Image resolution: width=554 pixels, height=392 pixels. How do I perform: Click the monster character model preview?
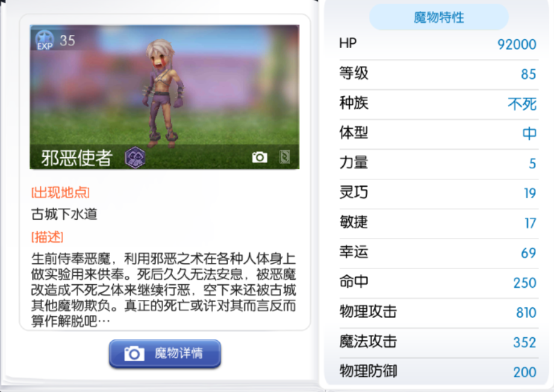click(x=163, y=93)
